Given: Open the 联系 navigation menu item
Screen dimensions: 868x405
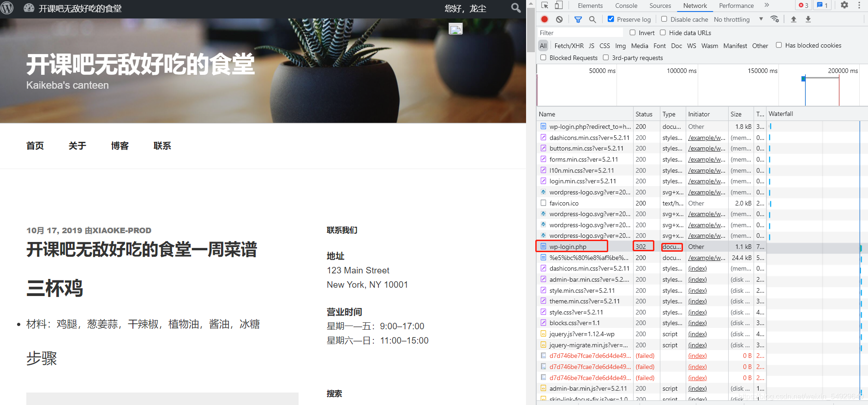Looking at the screenshot, I should coord(162,145).
